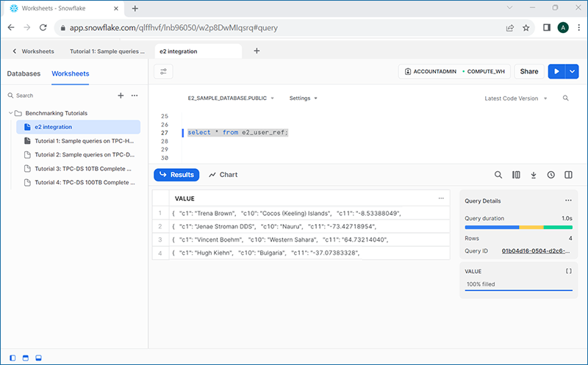The image size is (588, 365).
Task: Share this page from address bar
Action: coord(510,28)
